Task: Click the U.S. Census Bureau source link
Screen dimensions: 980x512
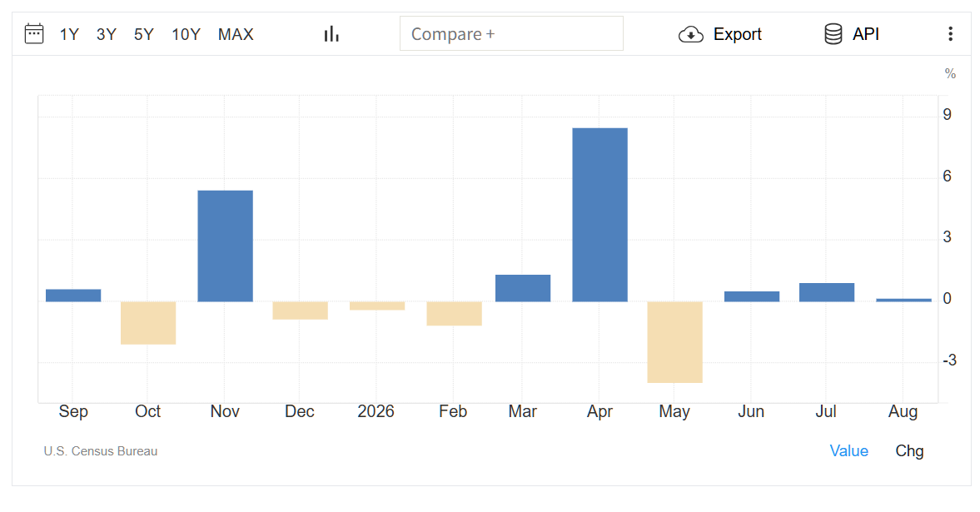Action: [101, 451]
